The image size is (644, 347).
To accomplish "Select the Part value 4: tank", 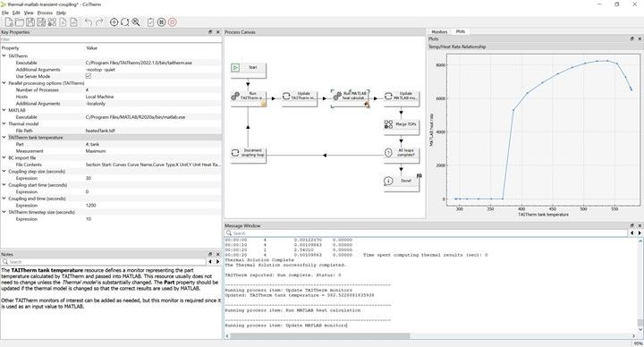I will point(92,144).
